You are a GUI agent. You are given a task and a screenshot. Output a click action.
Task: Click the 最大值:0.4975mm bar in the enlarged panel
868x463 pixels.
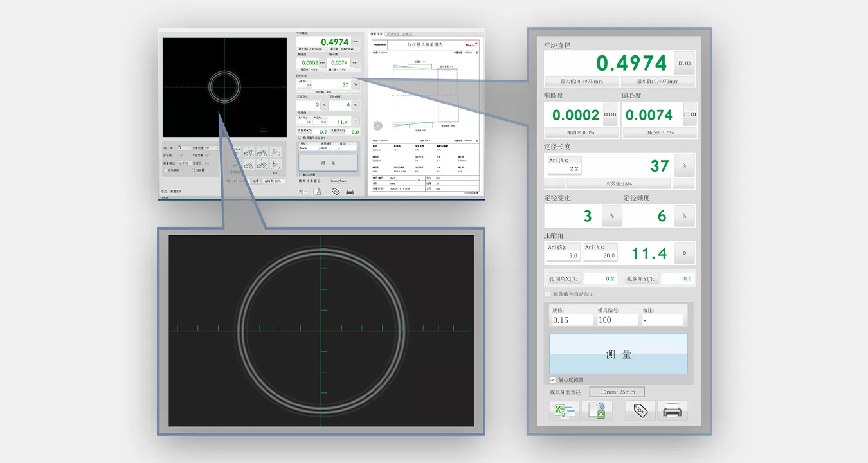pyautogui.click(x=582, y=82)
